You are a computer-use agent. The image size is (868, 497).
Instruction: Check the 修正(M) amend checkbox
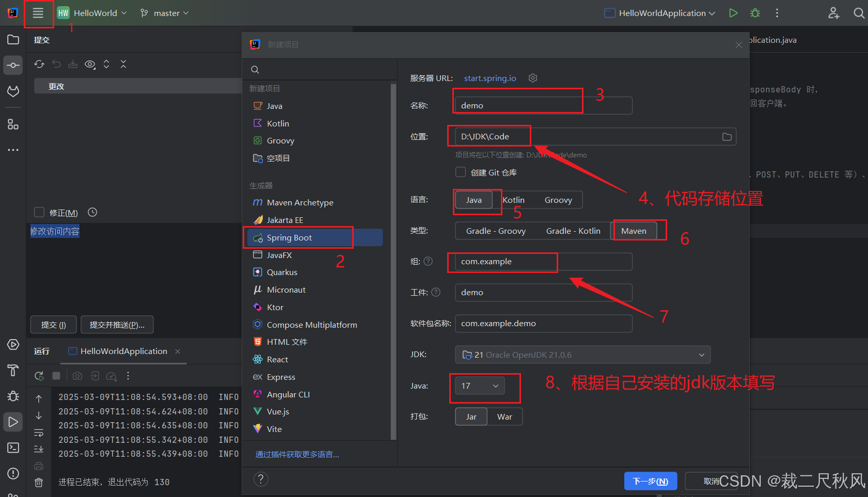pyautogui.click(x=39, y=212)
